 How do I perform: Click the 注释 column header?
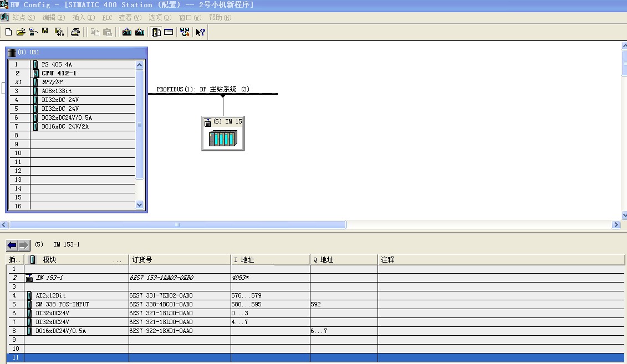[501, 260]
